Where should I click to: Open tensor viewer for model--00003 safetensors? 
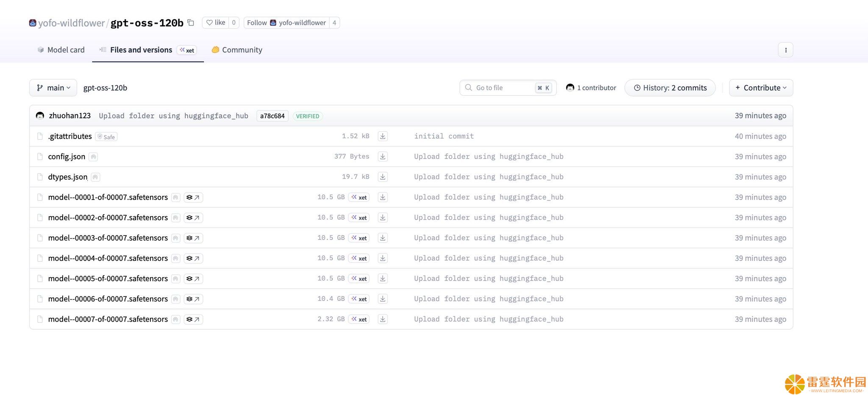pos(193,238)
